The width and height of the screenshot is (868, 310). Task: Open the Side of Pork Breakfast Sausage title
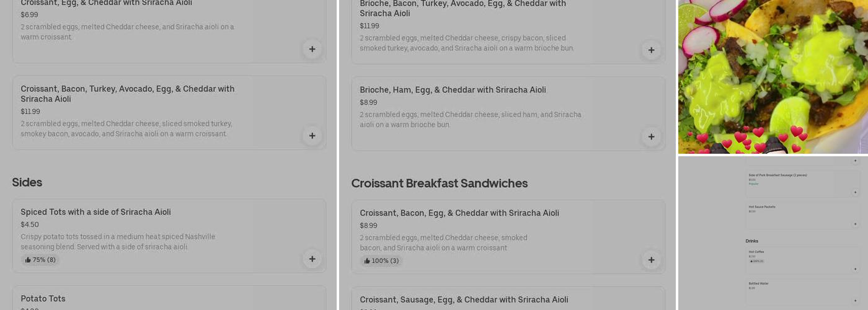(x=777, y=175)
